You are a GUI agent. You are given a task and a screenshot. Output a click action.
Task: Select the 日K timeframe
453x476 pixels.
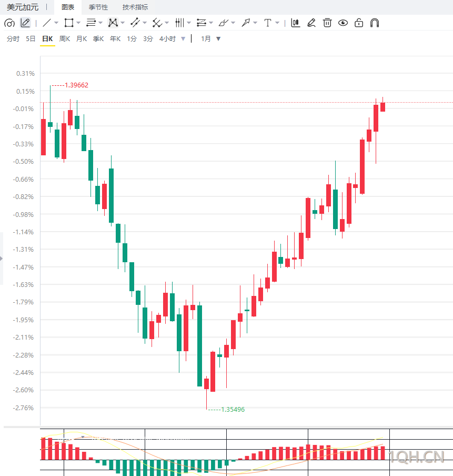pyautogui.click(x=48, y=39)
